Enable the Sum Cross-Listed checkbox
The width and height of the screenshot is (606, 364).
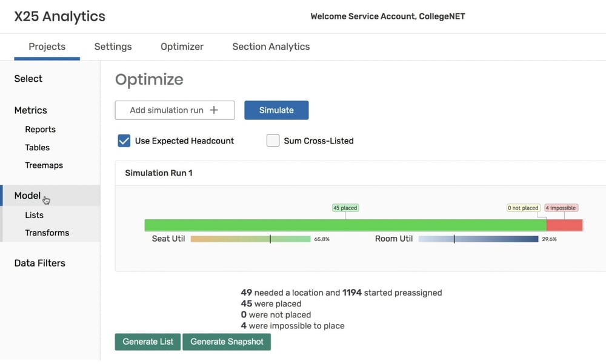point(273,141)
